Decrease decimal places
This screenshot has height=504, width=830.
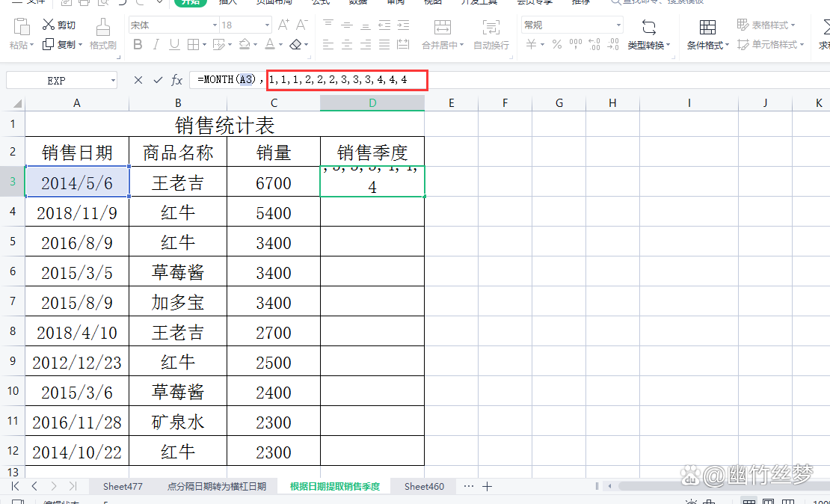pyautogui.click(x=613, y=44)
